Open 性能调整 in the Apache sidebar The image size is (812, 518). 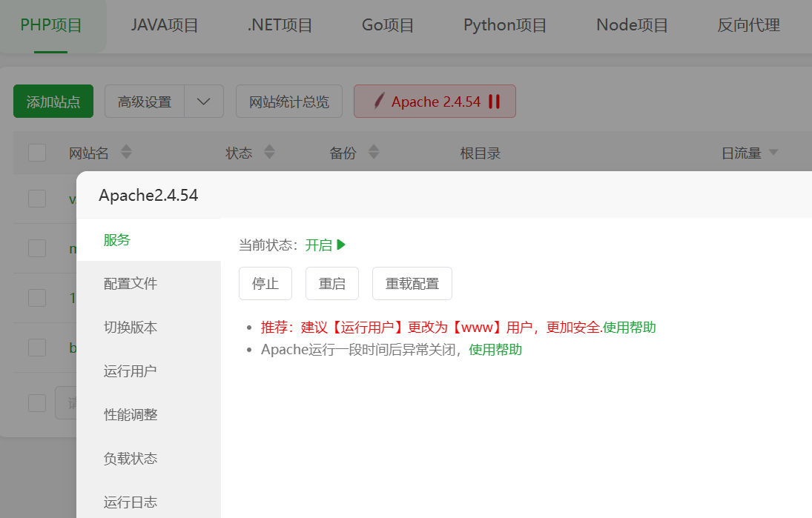131,414
